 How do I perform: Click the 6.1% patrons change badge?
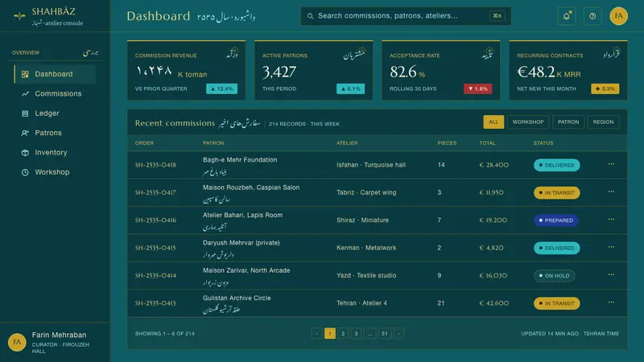tap(350, 88)
